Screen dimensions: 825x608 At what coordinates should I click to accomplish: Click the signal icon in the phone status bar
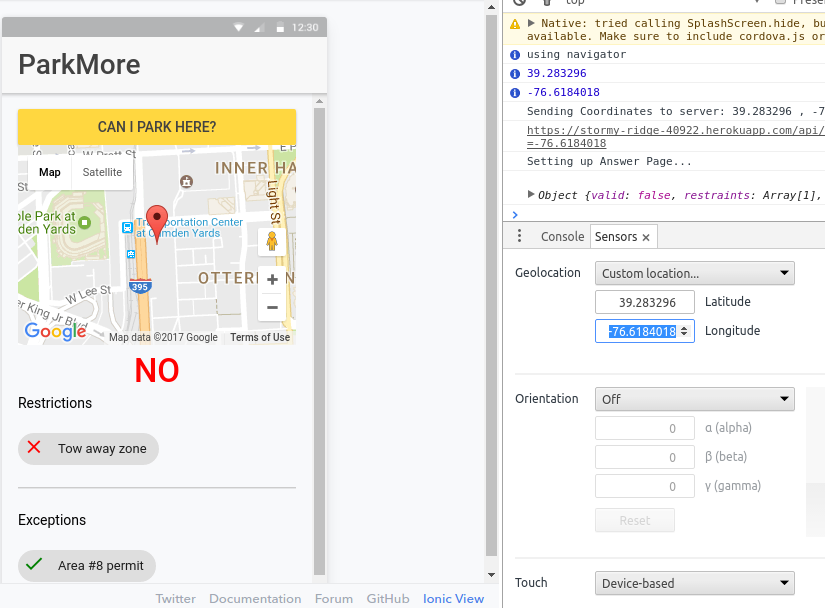(259, 27)
